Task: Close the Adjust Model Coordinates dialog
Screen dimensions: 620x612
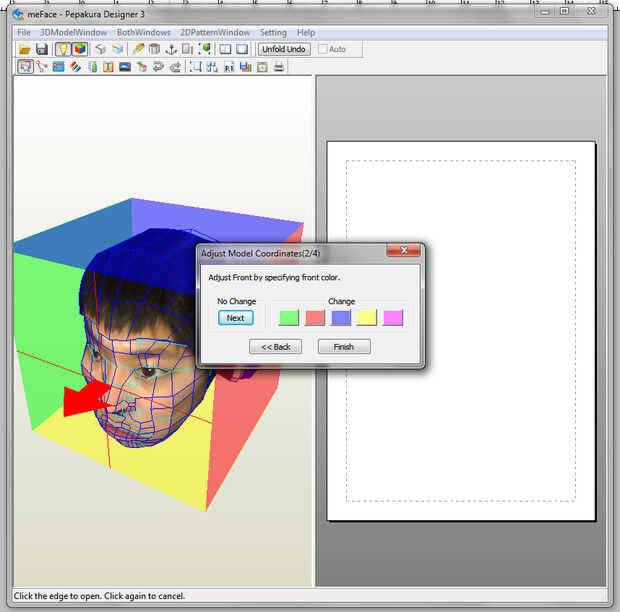Action: pos(404,250)
